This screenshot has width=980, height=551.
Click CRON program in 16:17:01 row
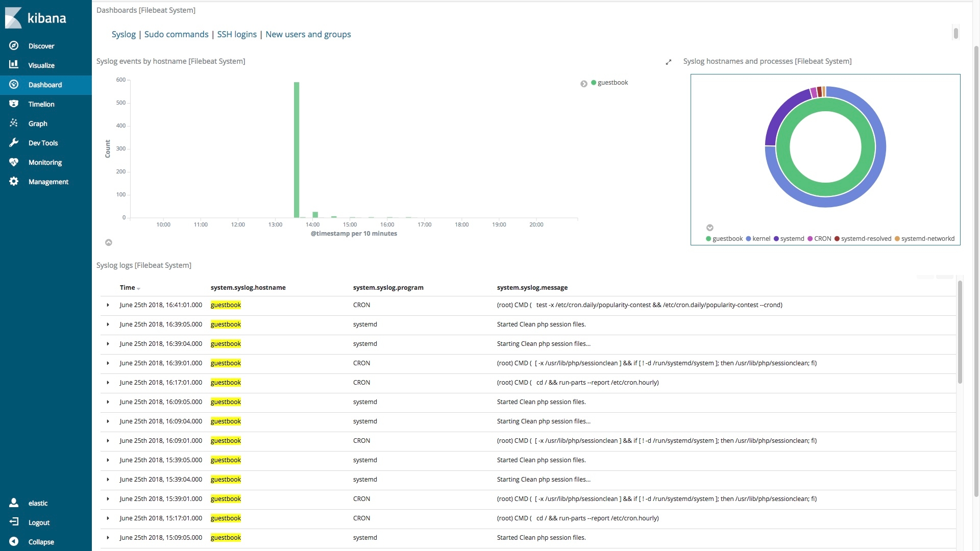[x=361, y=383]
